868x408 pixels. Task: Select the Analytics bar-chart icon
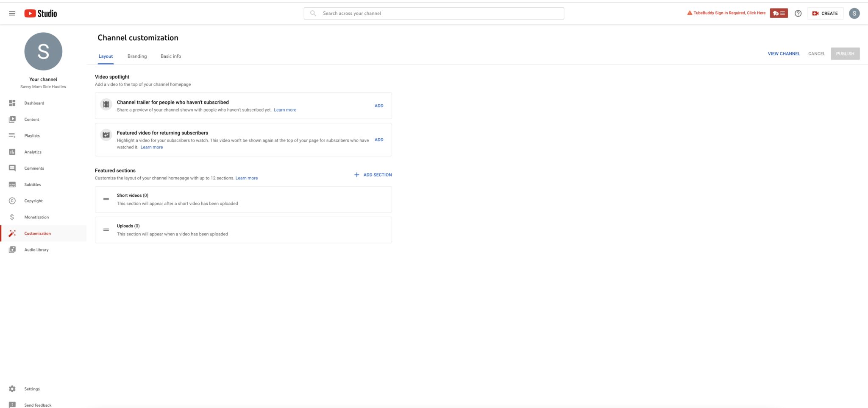(12, 152)
